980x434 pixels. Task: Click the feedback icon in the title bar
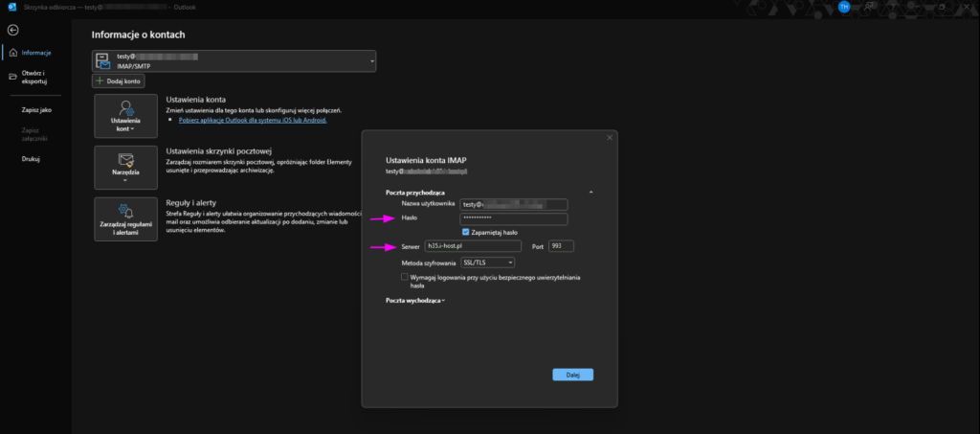(869, 7)
